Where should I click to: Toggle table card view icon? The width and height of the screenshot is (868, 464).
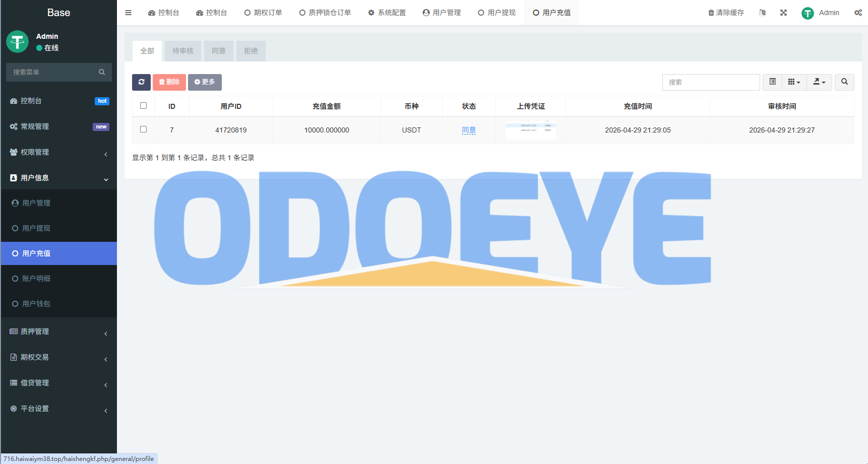pyautogui.click(x=772, y=82)
